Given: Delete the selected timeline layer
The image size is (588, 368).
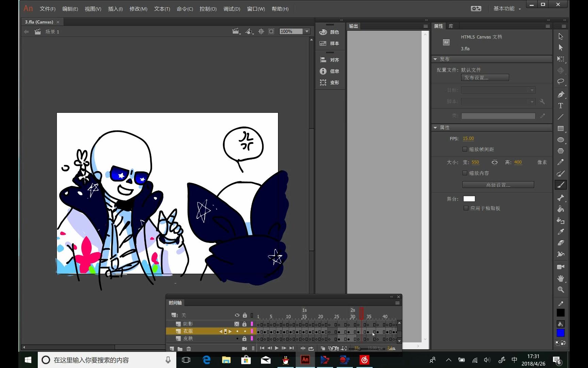Looking at the screenshot, I should pyautogui.click(x=189, y=349).
